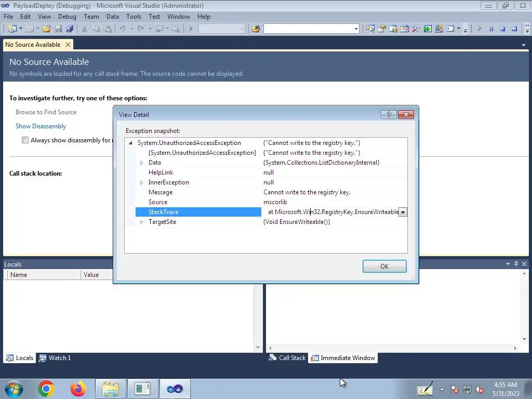Click the Undo arrow icon
This screenshot has width=532, height=399.
(123, 29)
